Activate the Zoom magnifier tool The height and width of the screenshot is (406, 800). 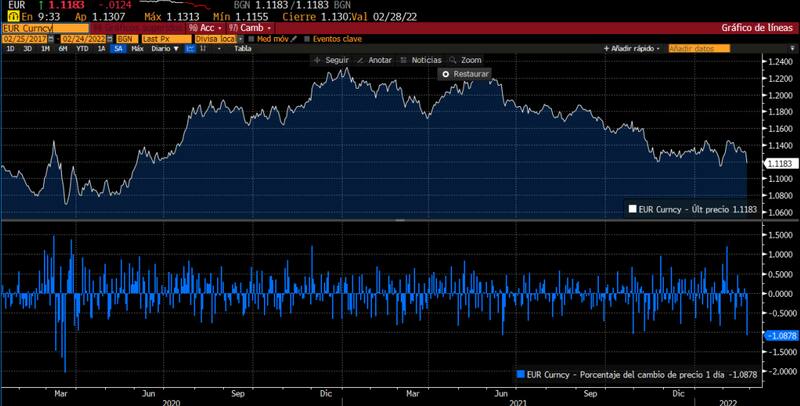tap(465, 60)
